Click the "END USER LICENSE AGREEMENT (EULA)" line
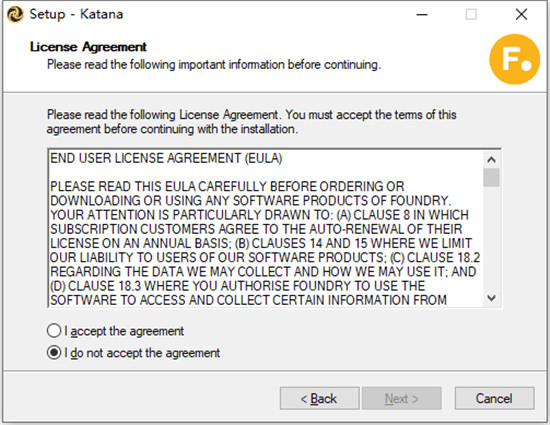The width and height of the screenshot is (550, 425). pos(166,158)
